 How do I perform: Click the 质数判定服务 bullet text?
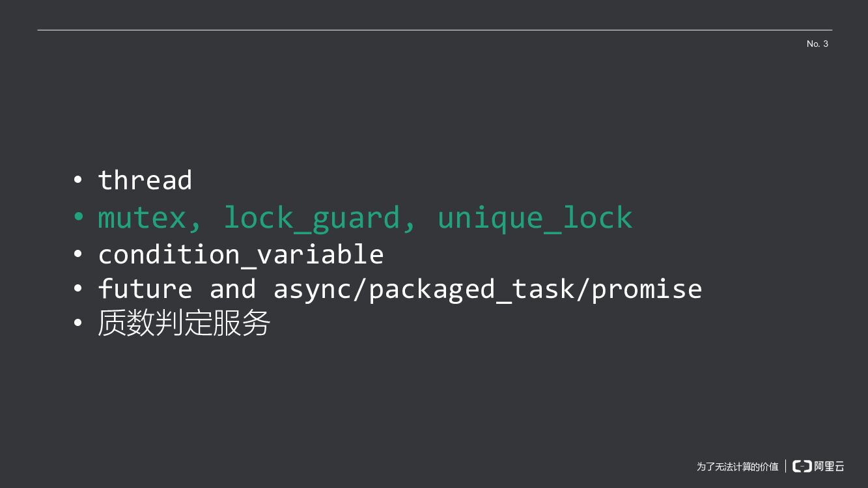pos(184,323)
